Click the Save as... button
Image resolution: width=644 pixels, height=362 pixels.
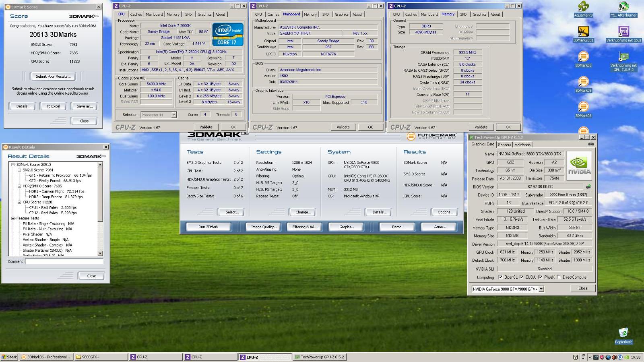click(x=85, y=106)
